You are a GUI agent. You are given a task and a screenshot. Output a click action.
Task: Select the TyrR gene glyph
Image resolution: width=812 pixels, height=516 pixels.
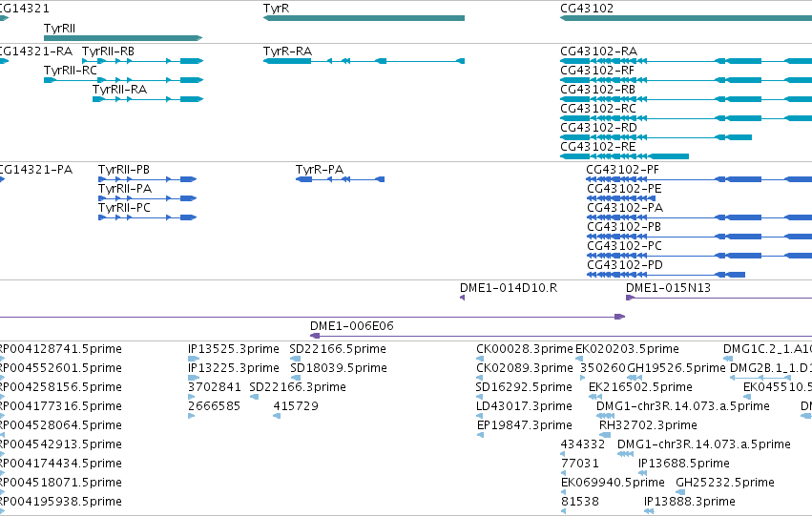coord(364,18)
